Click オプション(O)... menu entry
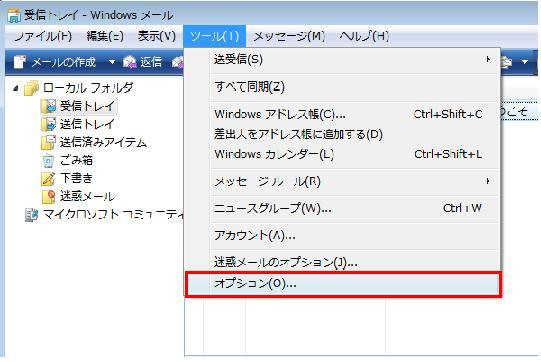This screenshot has width=541, height=362. pyautogui.click(x=343, y=284)
